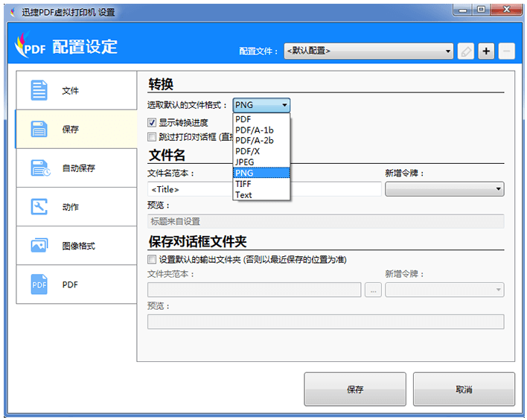The image size is (527, 420).
Task: Click the 保存 floppy disk sidebar icon
Action: [39, 129]
